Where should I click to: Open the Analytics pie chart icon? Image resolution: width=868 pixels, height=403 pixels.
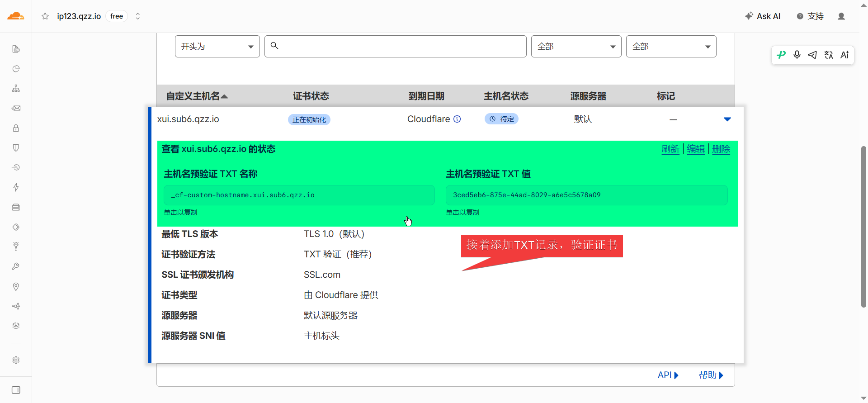coord(16,69)
